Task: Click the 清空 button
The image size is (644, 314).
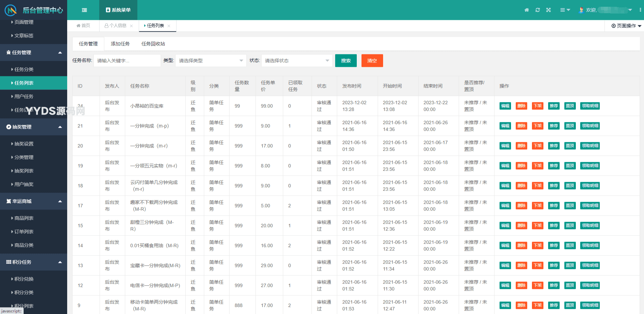Action: (372, 61)
